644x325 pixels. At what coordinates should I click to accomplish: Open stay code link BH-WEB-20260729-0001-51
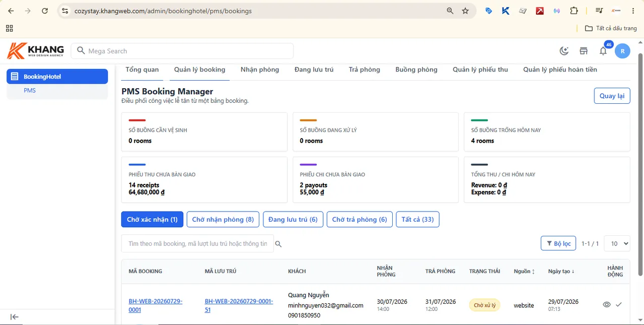[x=239, y=305]
